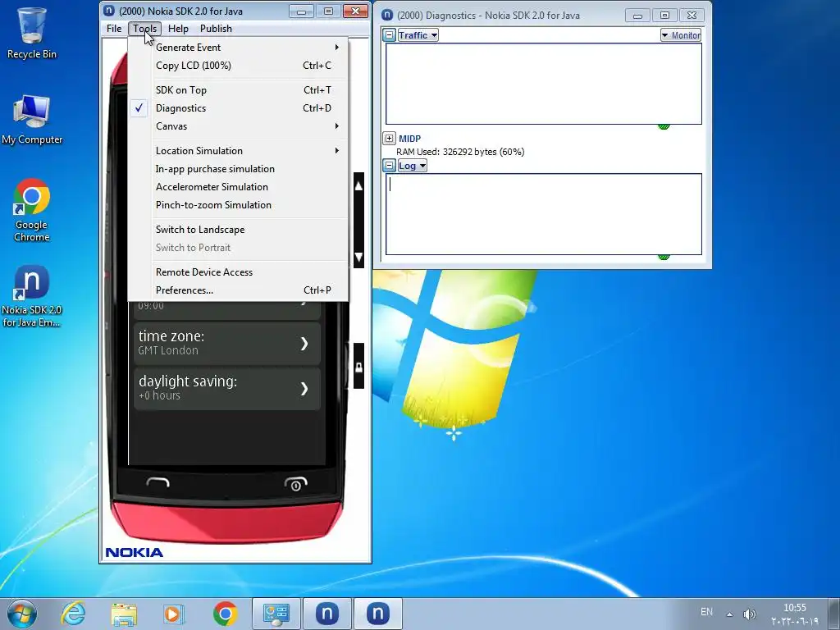Image resolution: width=840 pixels, height=630 pixels.
Task: Launch Chrome from the taskbar
Action: (x=225, y=614)
